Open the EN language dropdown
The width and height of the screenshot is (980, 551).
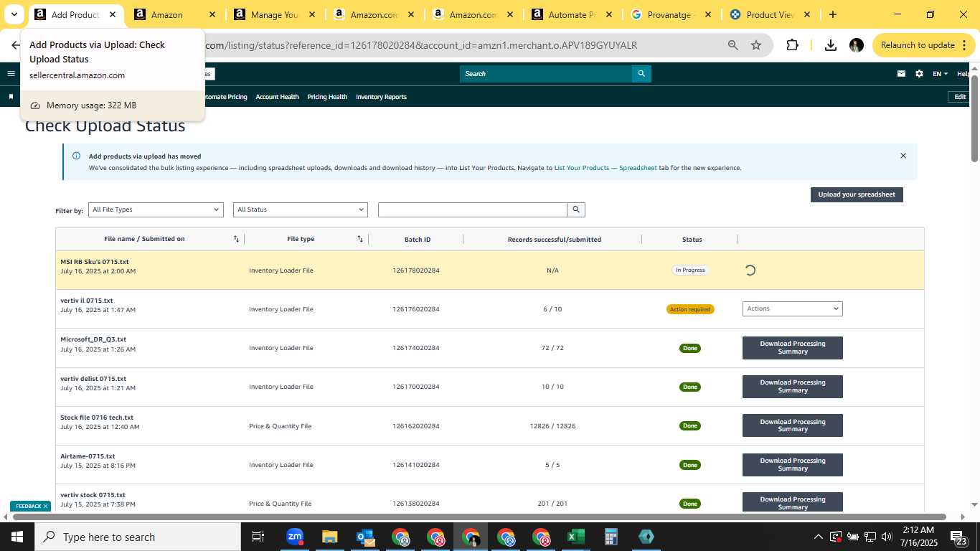(940, 73)
